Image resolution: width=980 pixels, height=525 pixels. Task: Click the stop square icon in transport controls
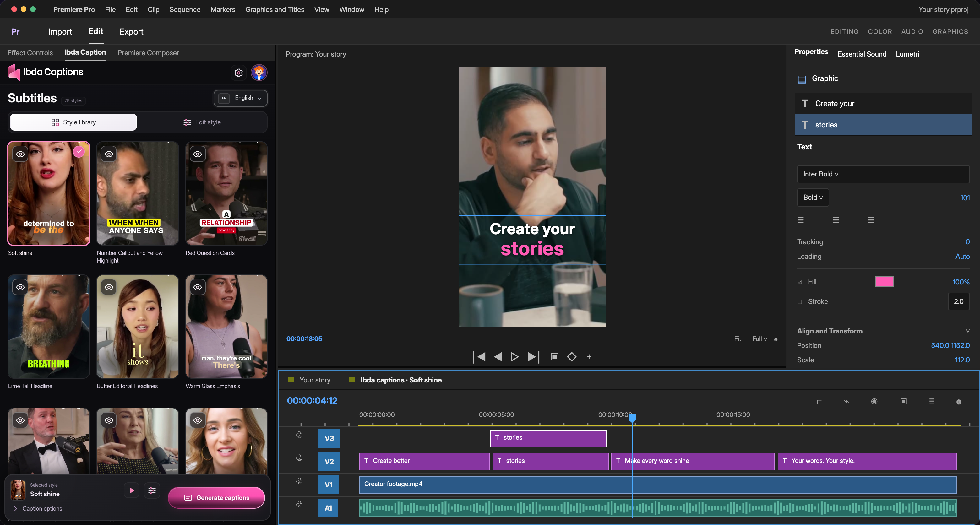(x=555, y=357)
